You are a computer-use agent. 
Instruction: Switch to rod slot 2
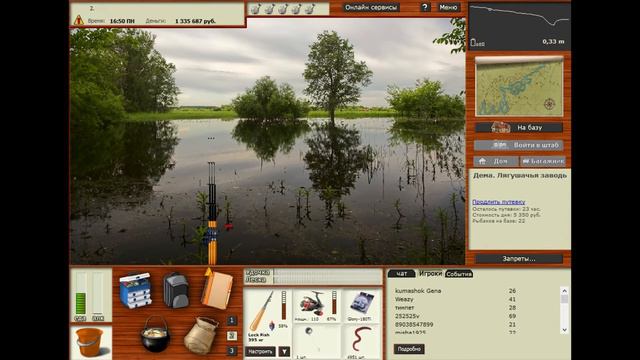click(231, 336)
